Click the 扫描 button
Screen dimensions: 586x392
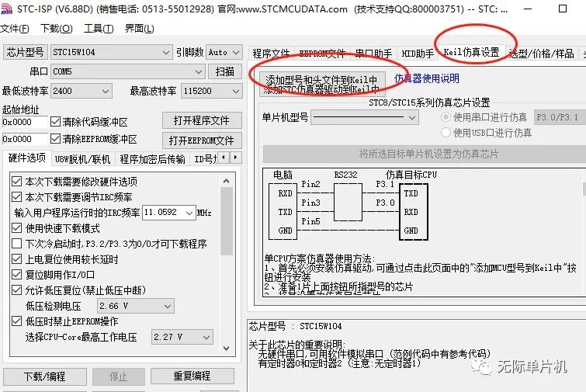[x=225, y=71]
